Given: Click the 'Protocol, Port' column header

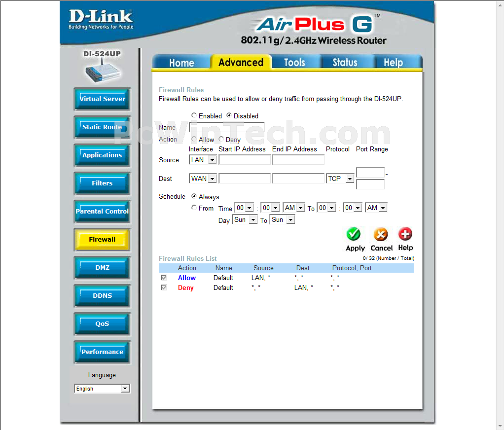Looking at the screenshot, I should point(352,268).
